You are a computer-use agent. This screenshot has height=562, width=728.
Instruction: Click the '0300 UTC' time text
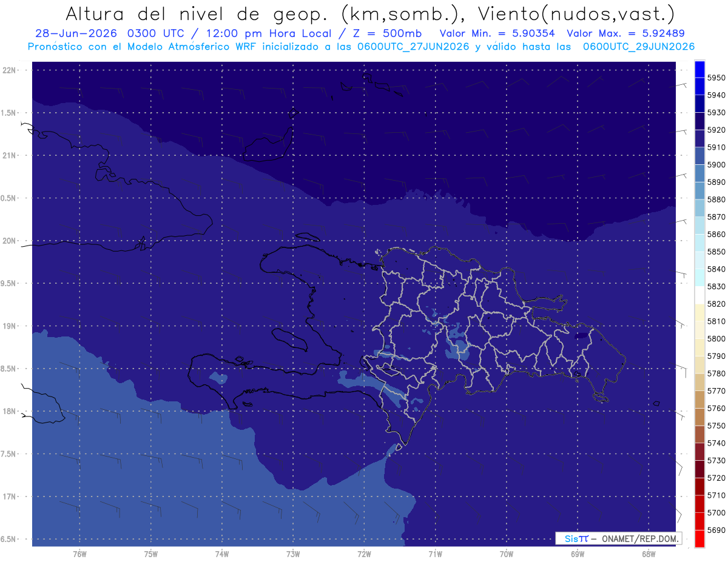(158, 34)
